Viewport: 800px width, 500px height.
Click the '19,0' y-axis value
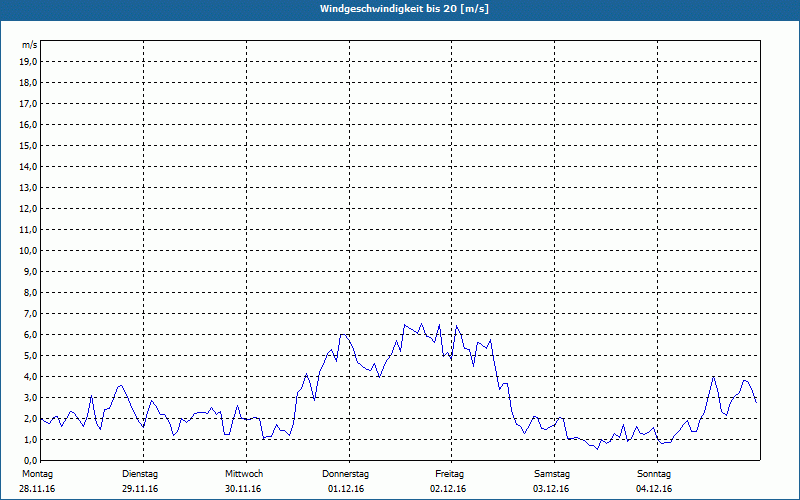point(29,61)
